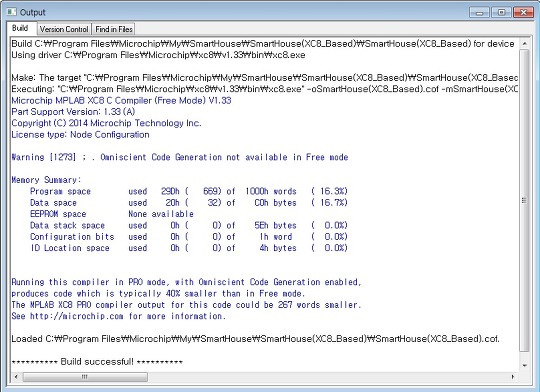Click the Output window title icon

(12, 12)
